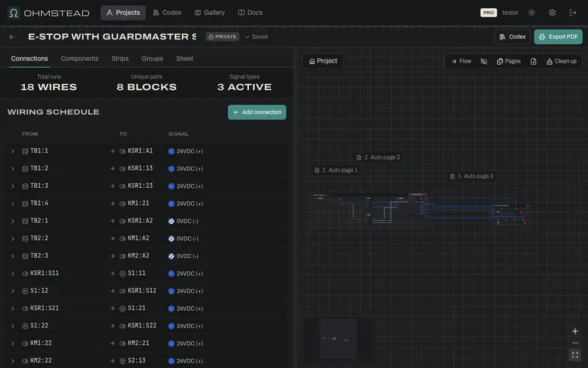Click the Add connection button
The image size is (588, 368).
click(257, 112)
